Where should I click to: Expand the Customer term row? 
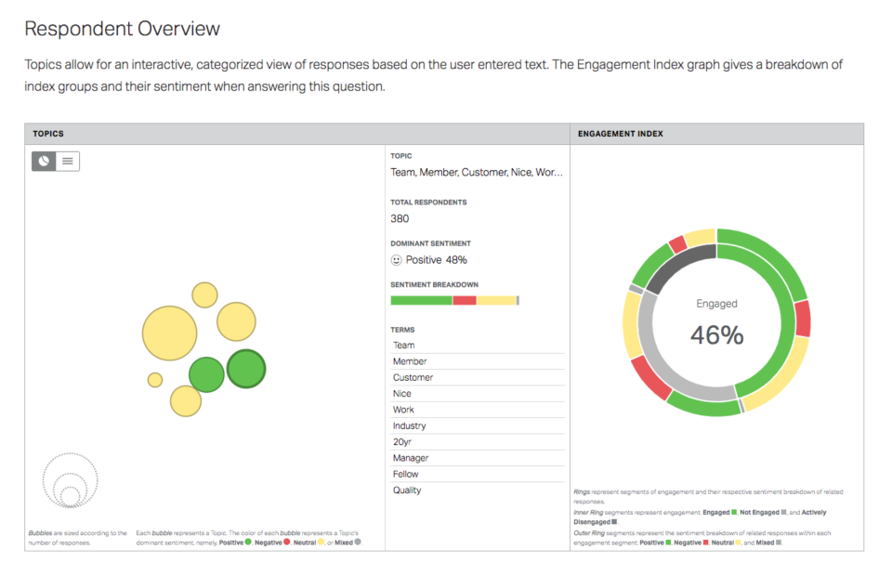pos(411,377)
